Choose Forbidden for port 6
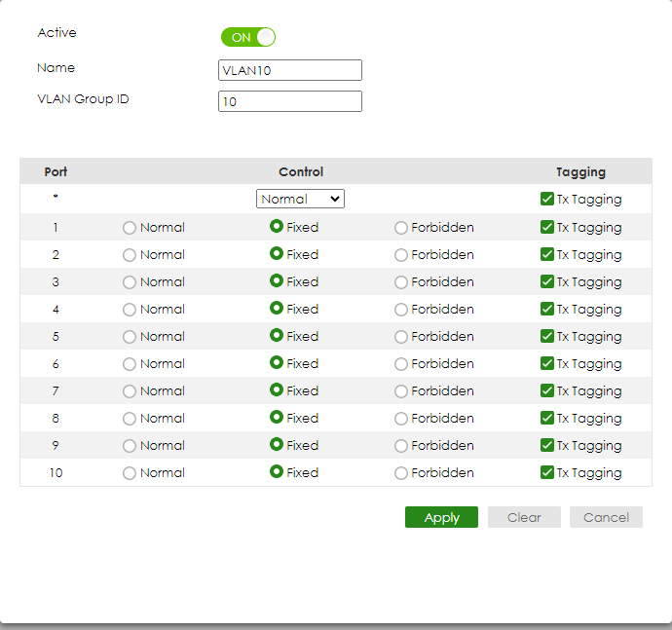 point(401,364)
